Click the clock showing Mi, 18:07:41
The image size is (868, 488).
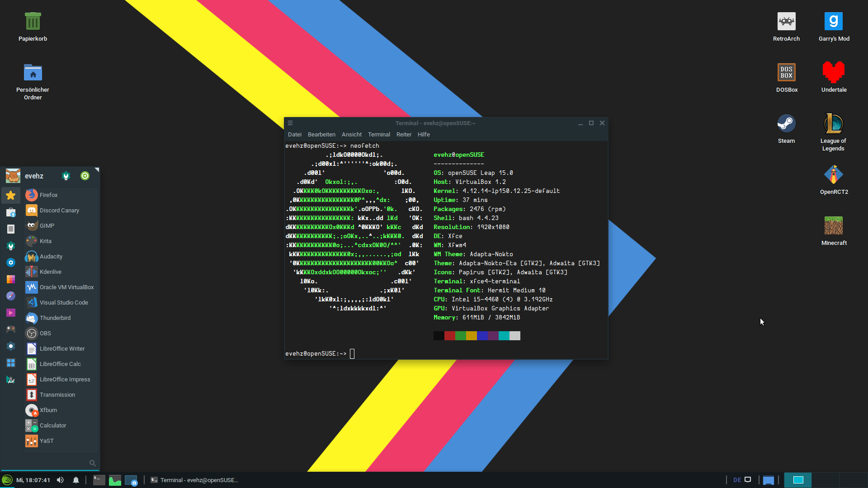[x=33, y=480]
